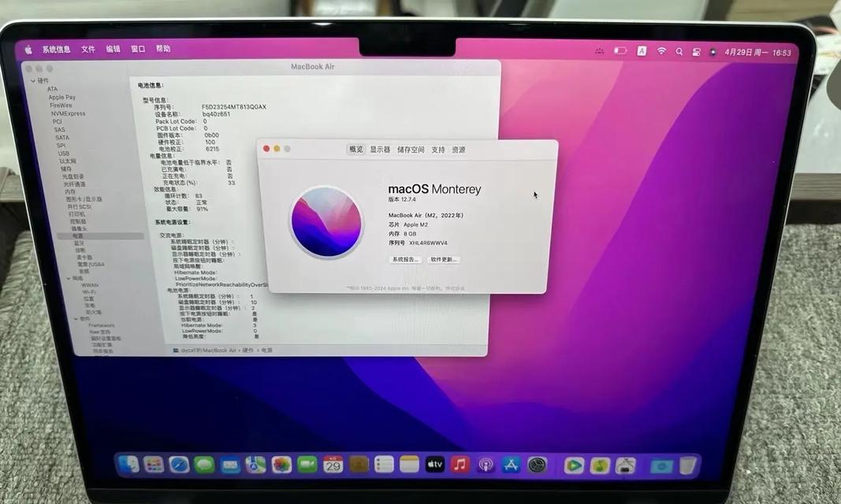Screen dimensions: 841x504
Task: Show battery status in the menu bar
Action: [620, 51]
